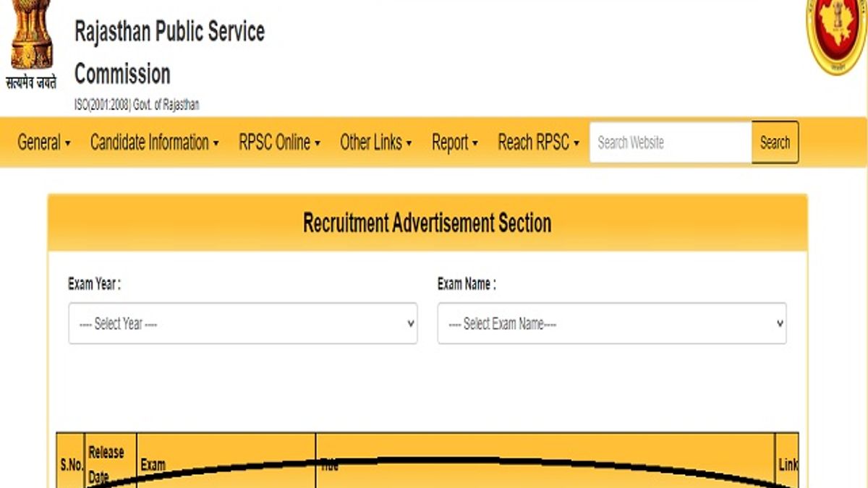
Task: Open the General menu
Action: 44,142
